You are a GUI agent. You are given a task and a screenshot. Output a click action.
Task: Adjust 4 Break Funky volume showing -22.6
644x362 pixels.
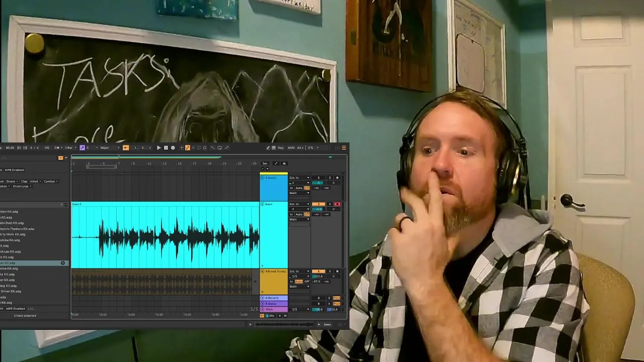318,277
